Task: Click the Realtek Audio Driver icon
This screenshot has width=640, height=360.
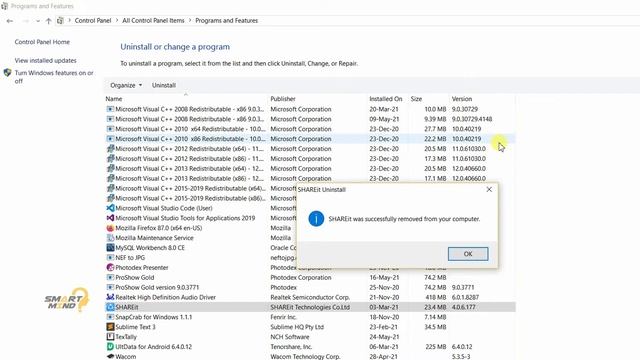Action: click(x=110, y=297)
